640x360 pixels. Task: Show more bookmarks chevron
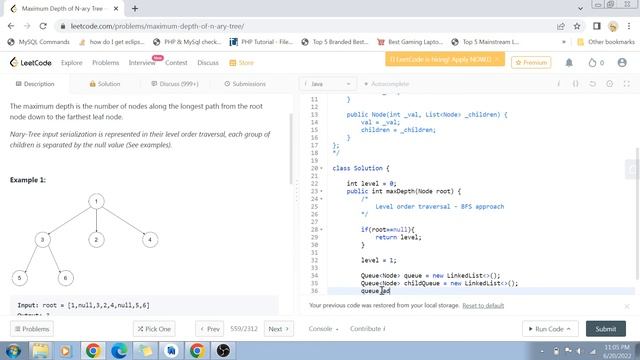click(564, 42)
